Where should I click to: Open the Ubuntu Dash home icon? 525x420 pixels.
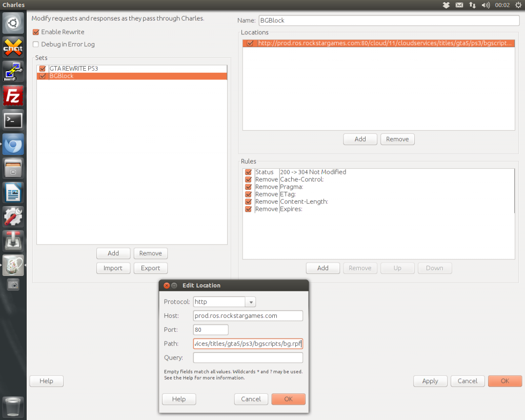pyautogui.click(x=13, y=23)
